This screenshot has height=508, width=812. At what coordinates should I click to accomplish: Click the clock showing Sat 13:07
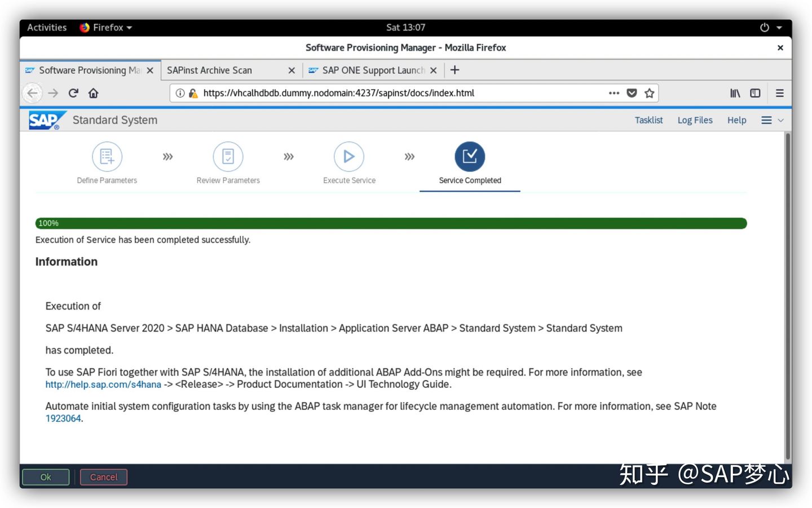click(405, 27)
